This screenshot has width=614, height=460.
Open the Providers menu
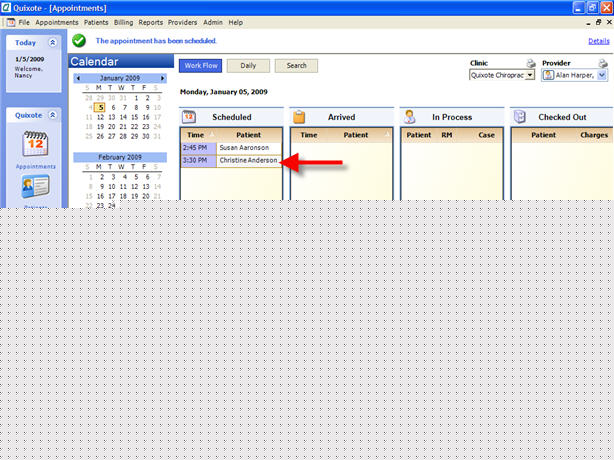click(x=182, y=22)
